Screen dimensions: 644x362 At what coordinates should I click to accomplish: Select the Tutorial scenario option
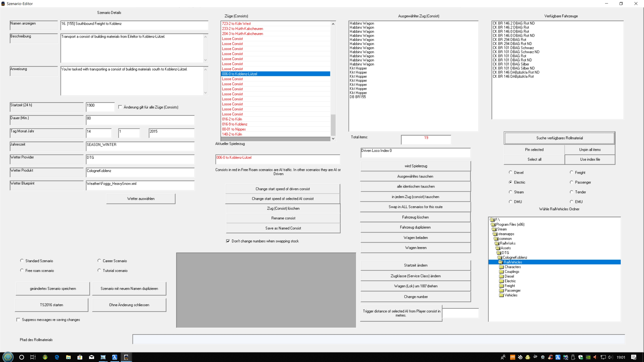coord(99,270)
